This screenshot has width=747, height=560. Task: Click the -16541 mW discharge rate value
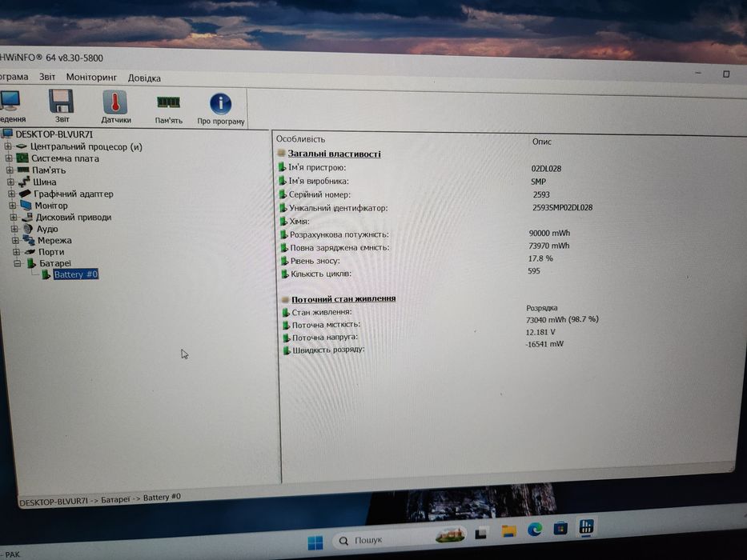tap(544, 344)
